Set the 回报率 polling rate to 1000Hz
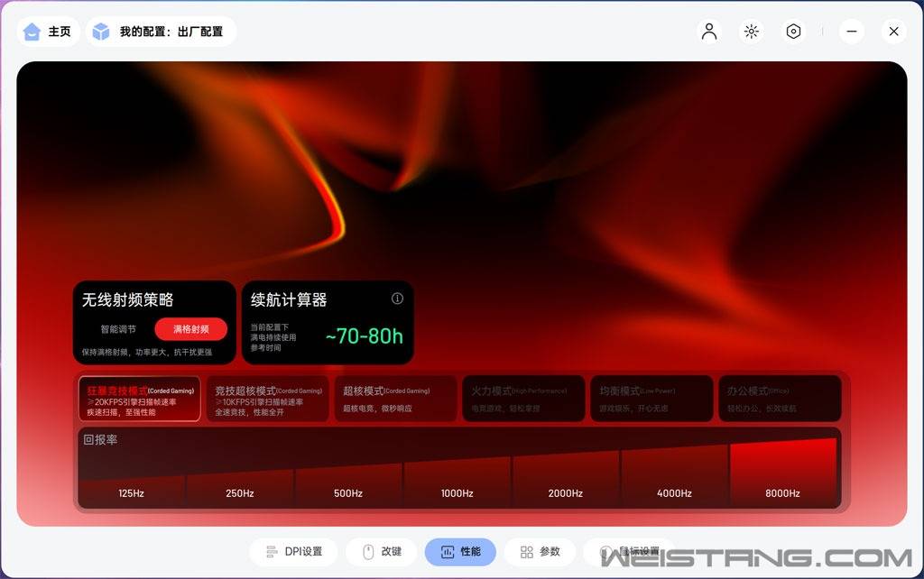Image resolution: width=924 pixels, height=579 pixels. click(457, 492)
